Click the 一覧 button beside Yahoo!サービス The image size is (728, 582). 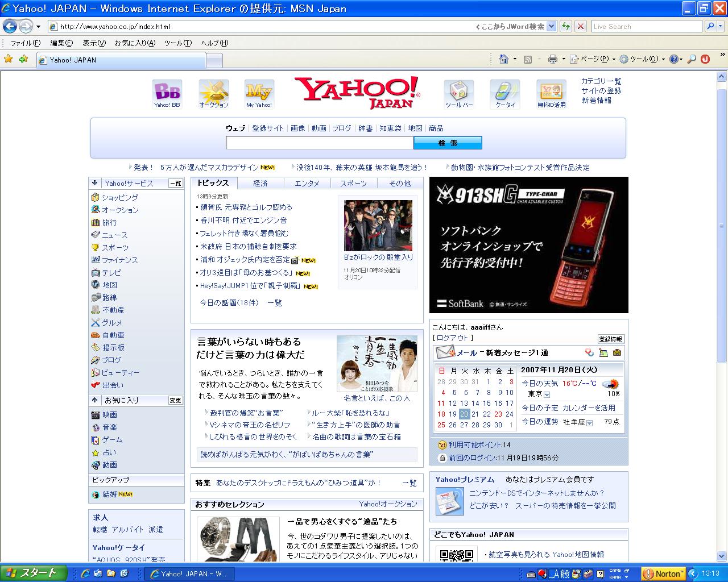pos(176,184)
